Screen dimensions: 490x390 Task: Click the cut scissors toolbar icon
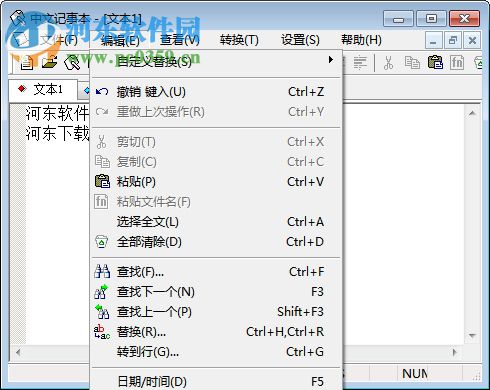pos(388,63)
